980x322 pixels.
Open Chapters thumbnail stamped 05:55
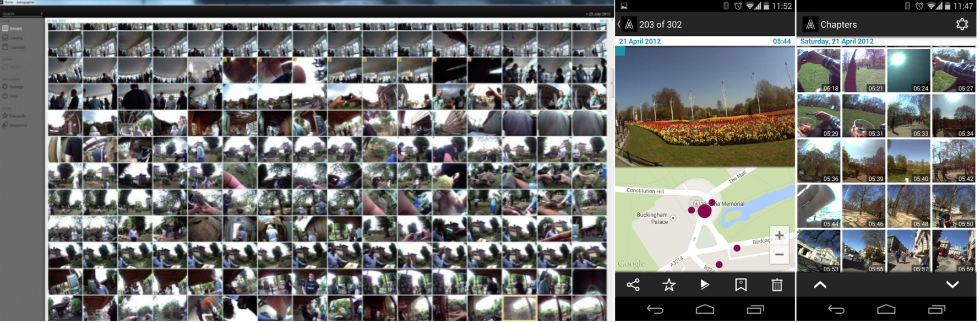(x=864, y=251)
